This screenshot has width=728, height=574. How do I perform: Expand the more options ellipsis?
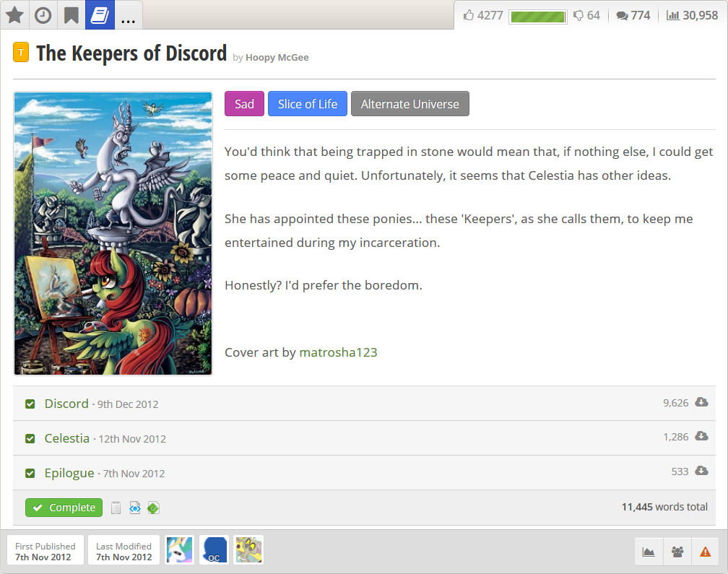tap(128, 15)
